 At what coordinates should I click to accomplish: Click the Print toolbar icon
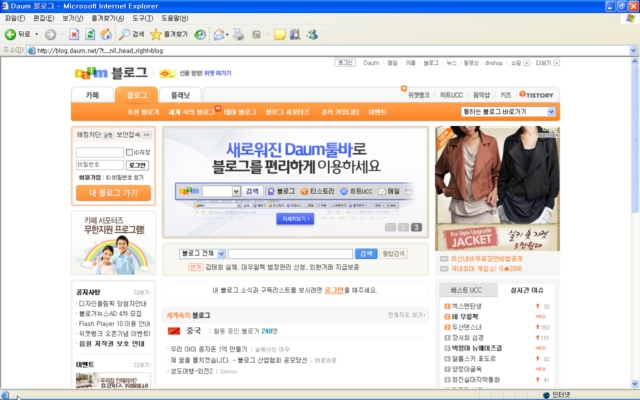238,35
